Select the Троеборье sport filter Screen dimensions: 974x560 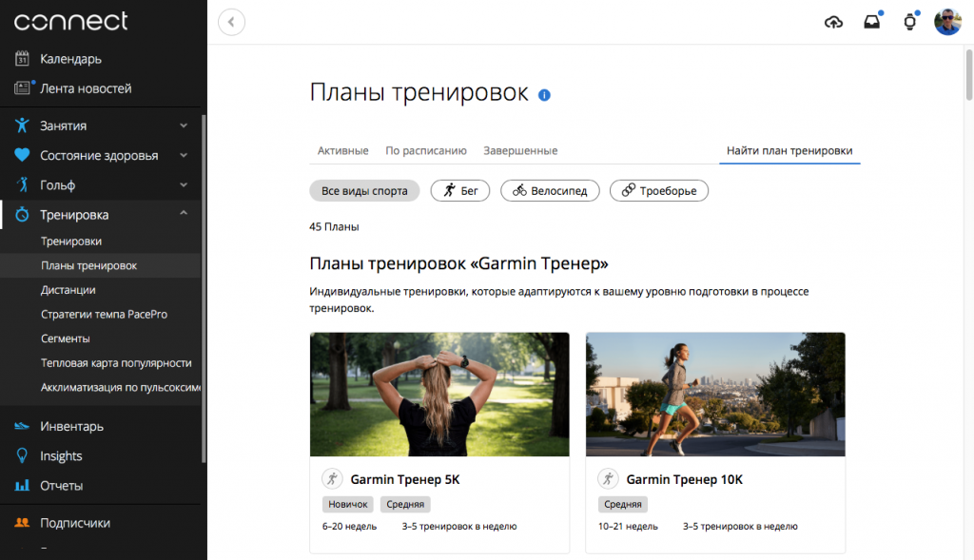coord(658,191)
